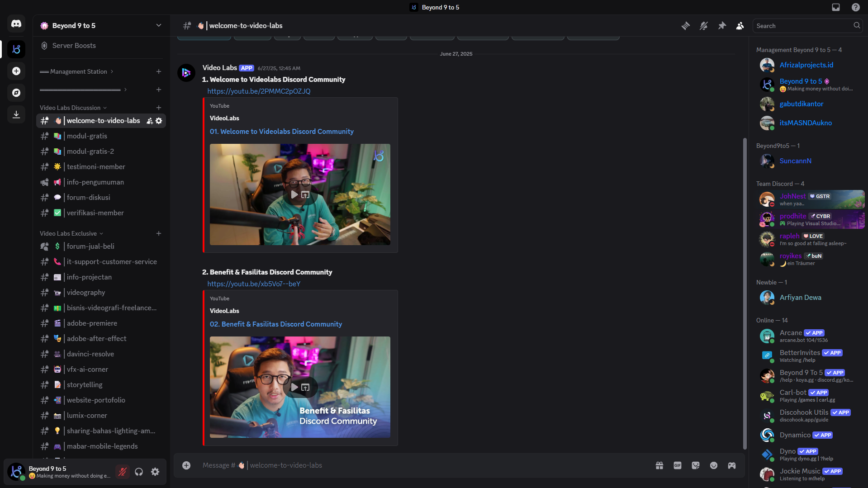Open the vfx-ai-corner channel

pos(101,370)
